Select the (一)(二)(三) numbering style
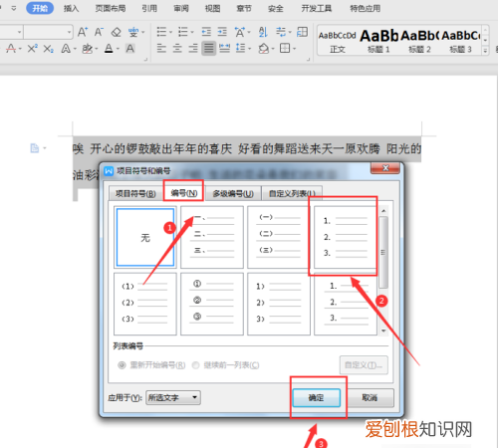Viewport: 498px width, 448px height. (x=279, y=237)
